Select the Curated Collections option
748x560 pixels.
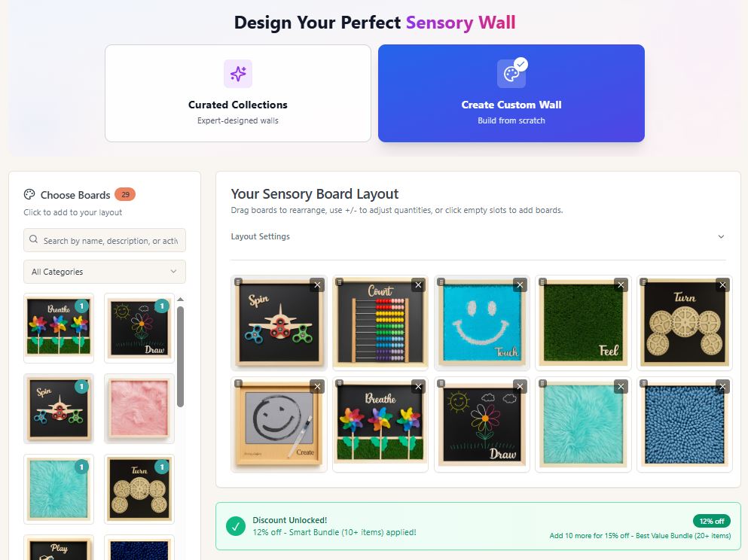pyautogui.click(x=238, y=93)
